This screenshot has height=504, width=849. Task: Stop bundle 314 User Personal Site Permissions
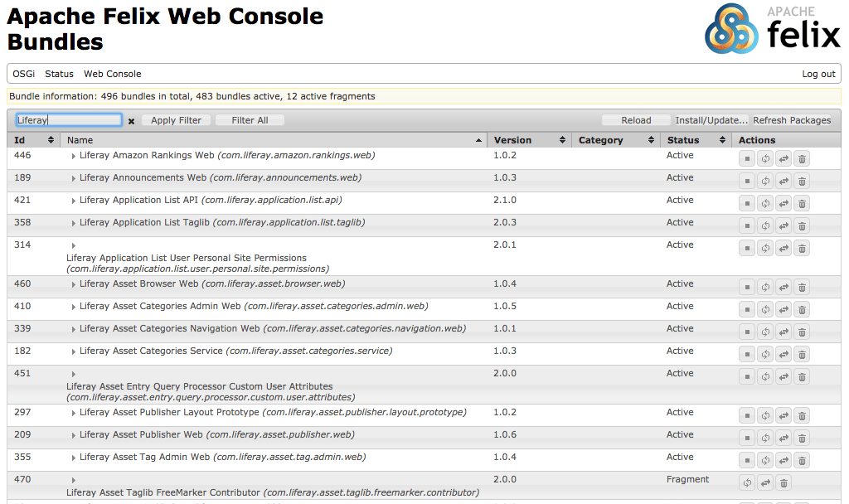point(747,248)
